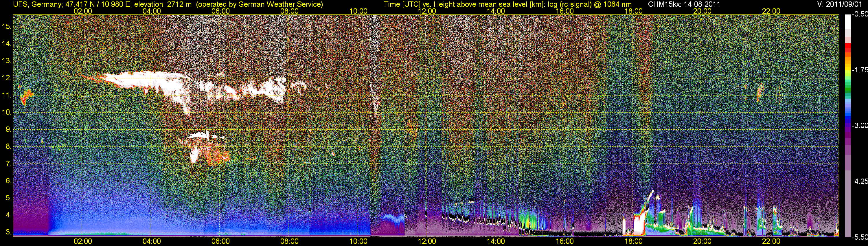
Task: Select 04:00 on the top time axis
Action: [152, 11]
